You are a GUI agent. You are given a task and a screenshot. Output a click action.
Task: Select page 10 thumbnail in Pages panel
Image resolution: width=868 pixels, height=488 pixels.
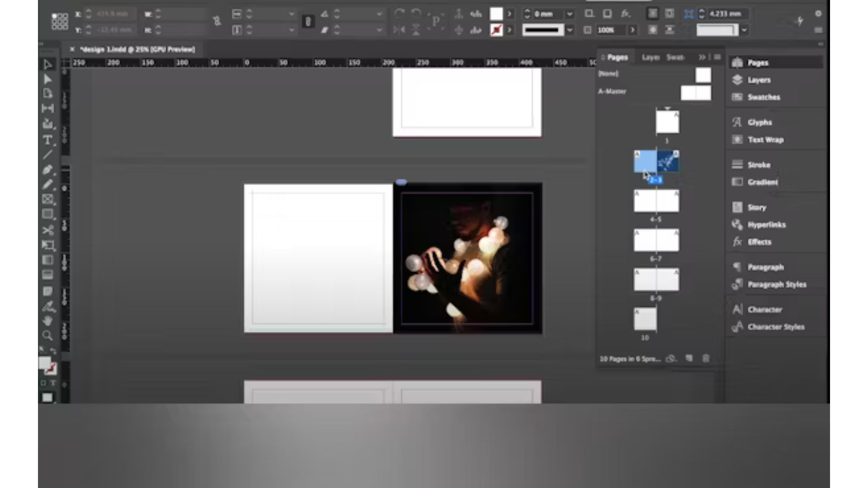coord(644,319)
